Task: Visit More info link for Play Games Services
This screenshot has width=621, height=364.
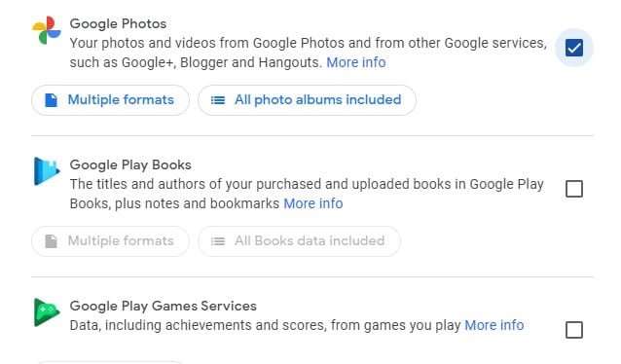Action: pyautogui.click(x=494, y=325)
